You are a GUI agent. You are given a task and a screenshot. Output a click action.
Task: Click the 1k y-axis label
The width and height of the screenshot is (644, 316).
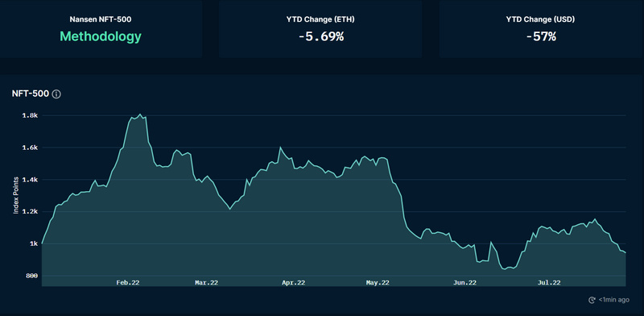tap(34, 244)
